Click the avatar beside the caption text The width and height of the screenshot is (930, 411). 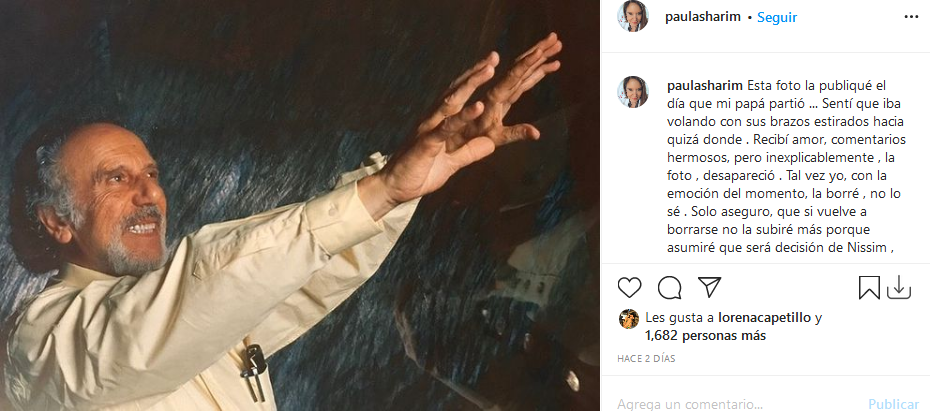633,92
